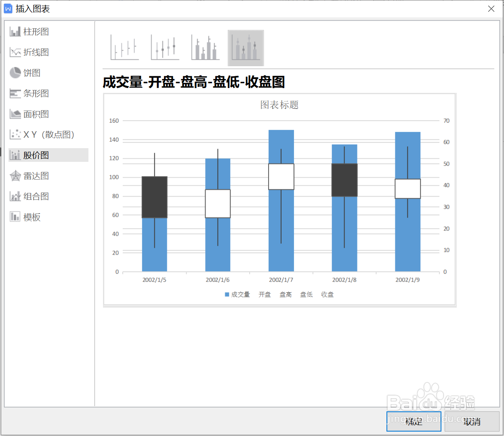Choose the volume-open-high-low-close chart subtype
Viewport: 504px width, 436px height.
pos(246,48)
